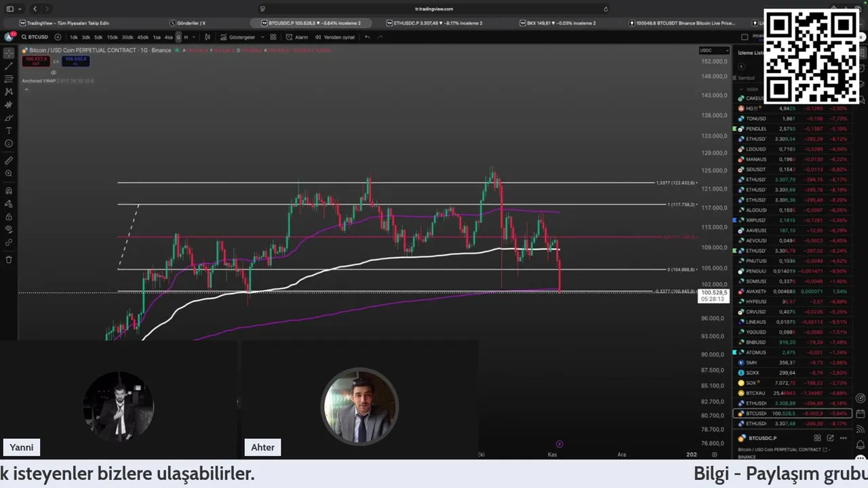
Task: Click the red SAT sell price button
Action: 35,61
